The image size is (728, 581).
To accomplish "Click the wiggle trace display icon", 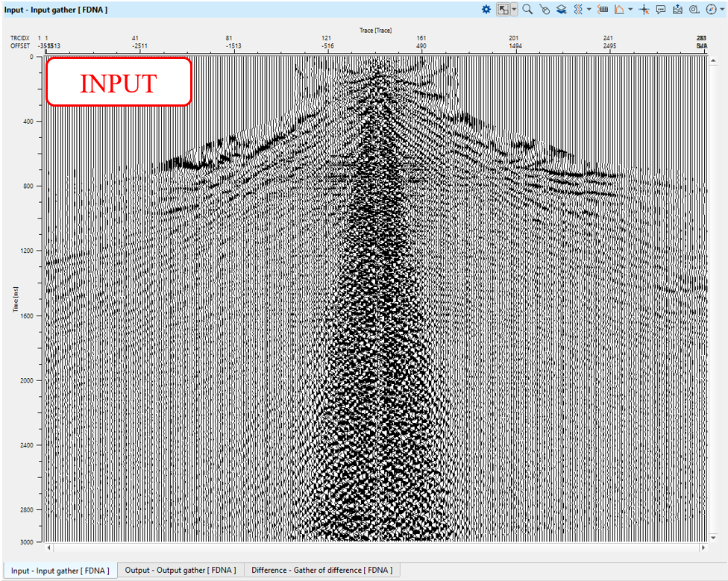I will [x=577, y=10].
